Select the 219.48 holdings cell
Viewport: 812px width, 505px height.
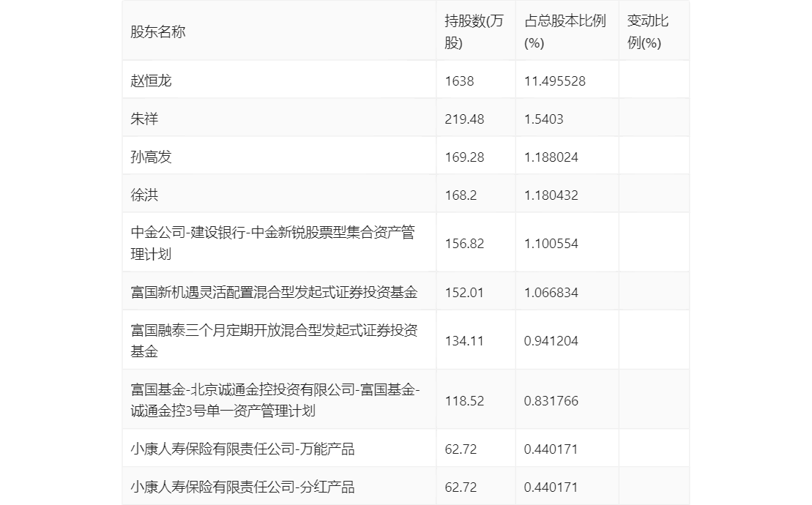click(x=464, y=119)
